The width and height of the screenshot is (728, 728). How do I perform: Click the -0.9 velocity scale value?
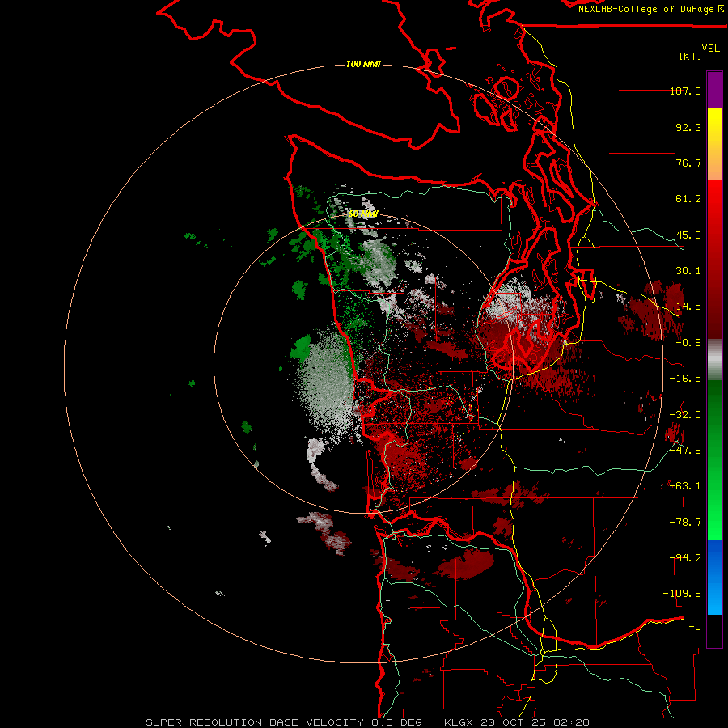point(688,343)
